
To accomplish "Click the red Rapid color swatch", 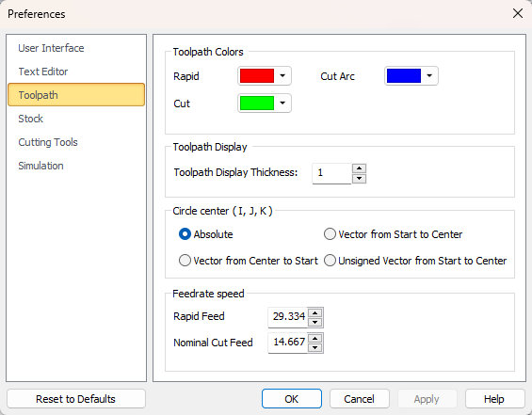I will point(257,75).
